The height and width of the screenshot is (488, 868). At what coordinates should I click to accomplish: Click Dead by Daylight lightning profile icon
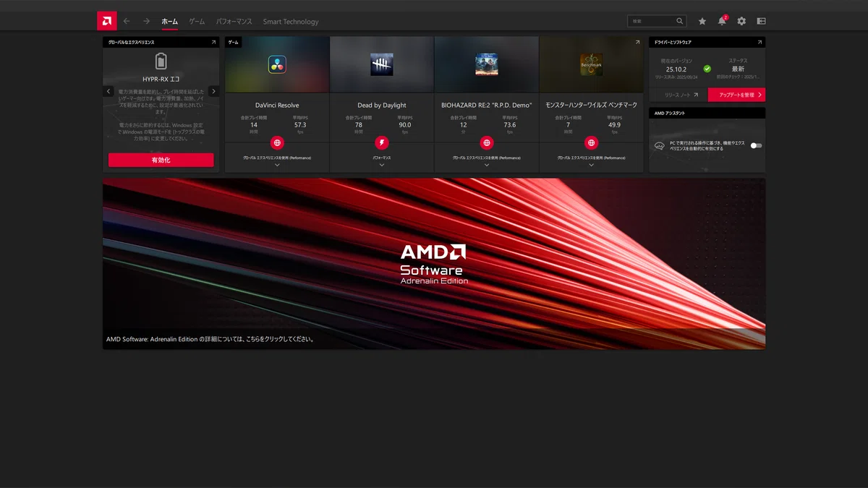tap(382, 142)
